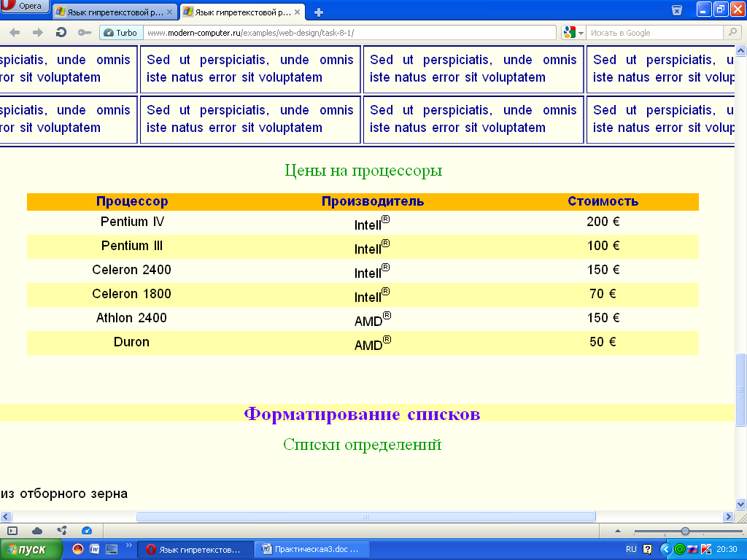
Task: Click the Pentium IV table cell
Action: (132, 222)
